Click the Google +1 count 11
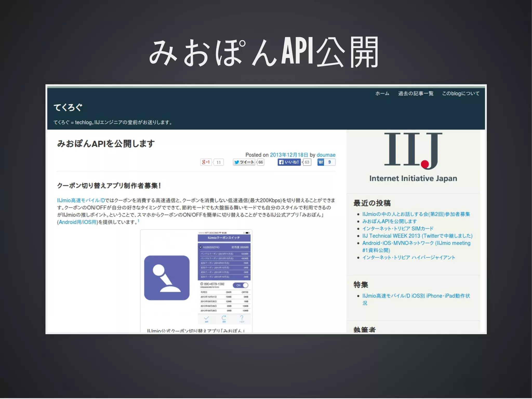 pyautogui.click(x=218, y=162)
